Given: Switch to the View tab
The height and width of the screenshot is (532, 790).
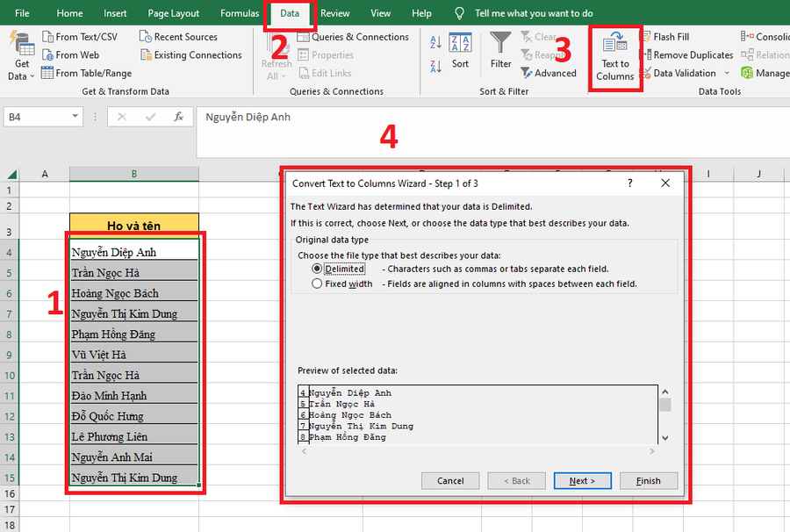Looking at the screenshot, I should [x=380, y=13].
